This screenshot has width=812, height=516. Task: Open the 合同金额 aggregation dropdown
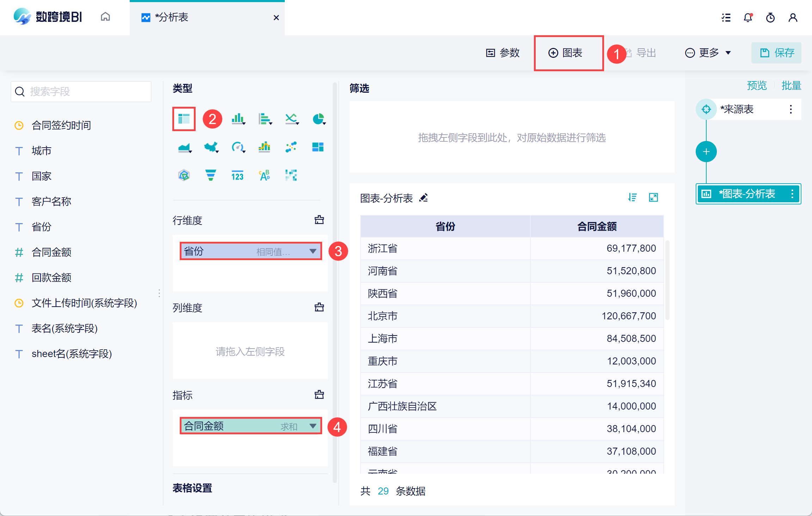click(x=313, y=426)
